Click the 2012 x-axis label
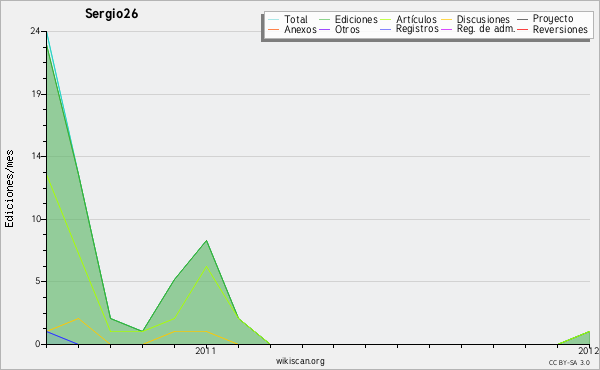Image resolution: width=600 pixels, height=370 pixels. coord(589,351)
